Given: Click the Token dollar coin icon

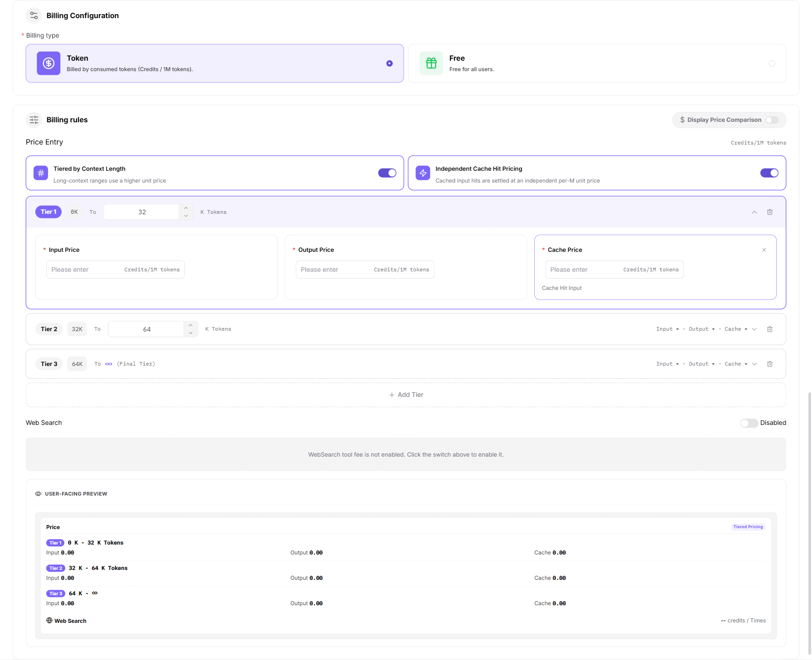Looking at the screenshot, I should [x=48, y=63].
